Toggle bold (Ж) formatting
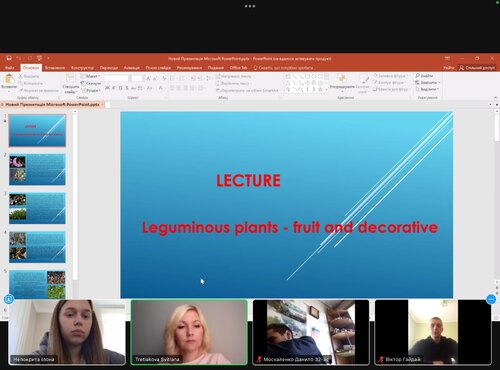 pos(107,88)
